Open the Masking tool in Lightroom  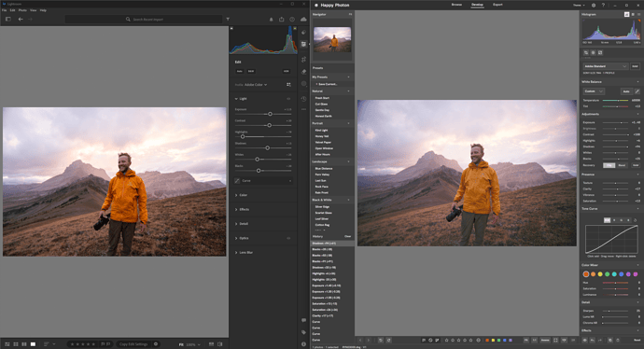[303, 84]
